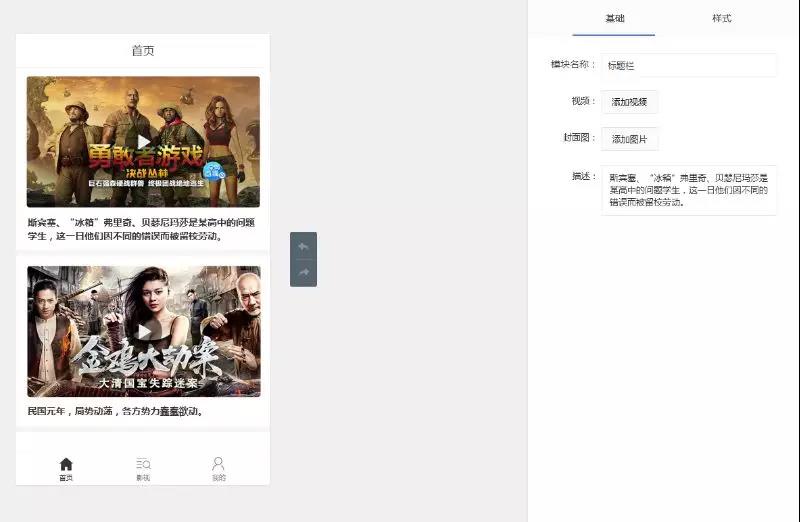Click the 添加视频 button
Viewport: 800px width, 522px height.
629,102
